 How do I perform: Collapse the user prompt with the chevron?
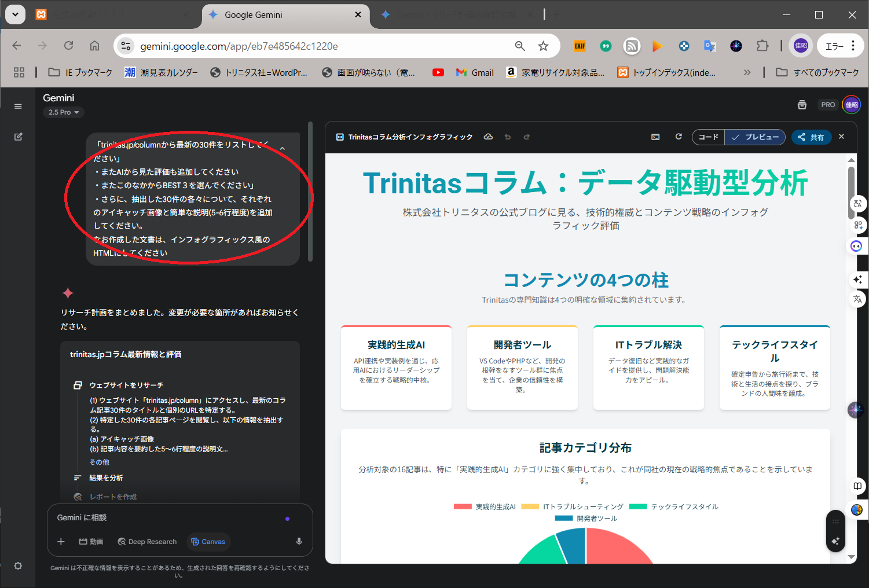coord(283,149)
